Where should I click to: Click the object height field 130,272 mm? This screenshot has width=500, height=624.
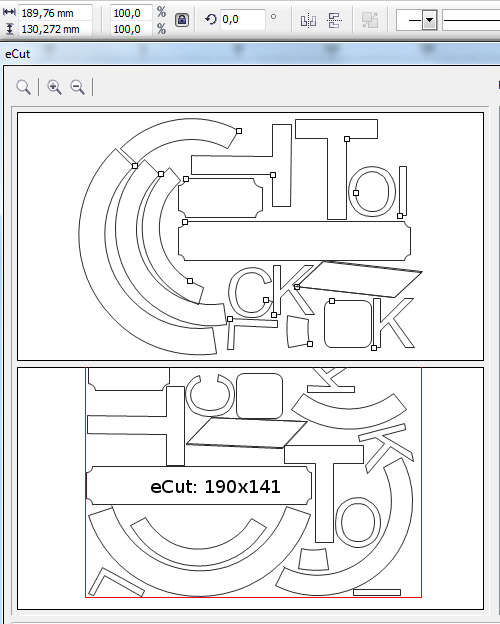55,29
